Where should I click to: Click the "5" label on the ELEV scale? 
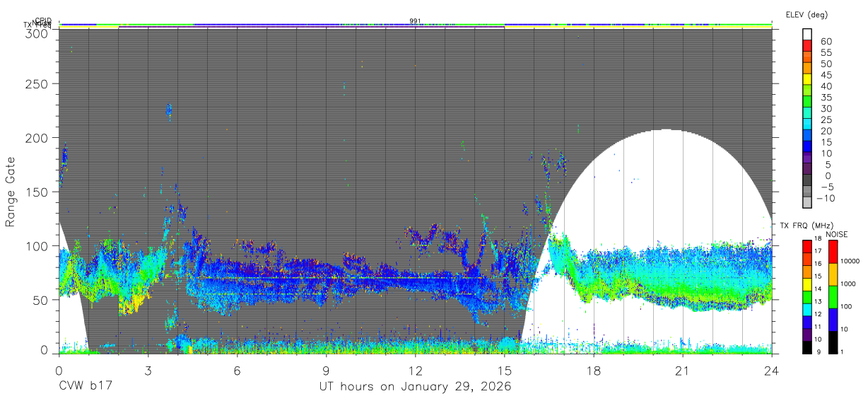pyautogui.click(x=828, y=164)
